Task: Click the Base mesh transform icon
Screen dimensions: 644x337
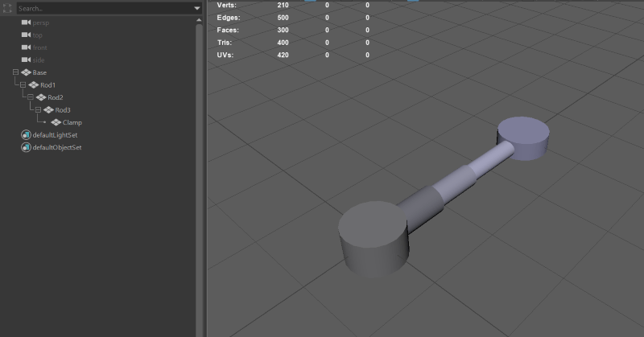Action: coord(26,72)
